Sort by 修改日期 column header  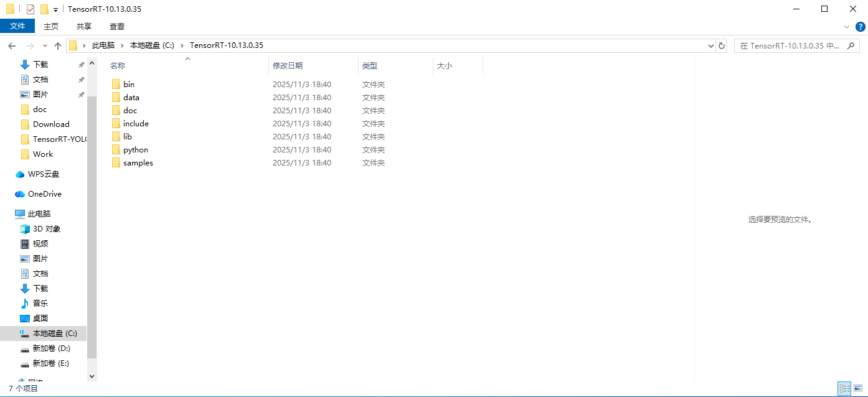coord(288,66)
